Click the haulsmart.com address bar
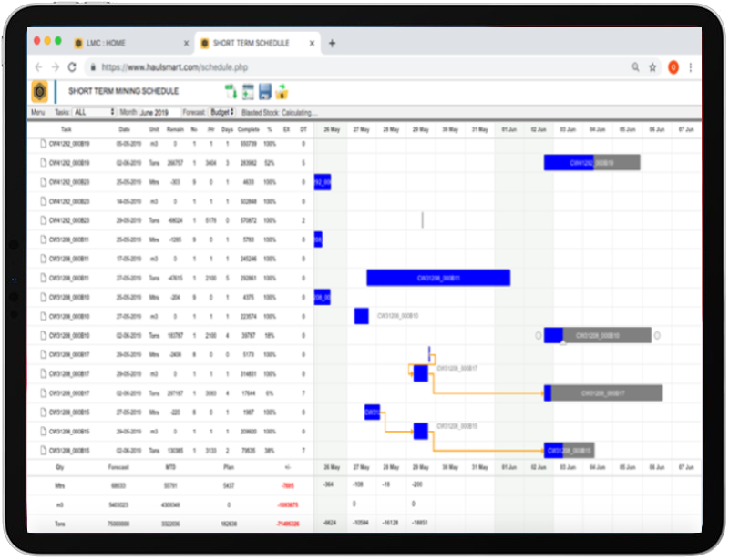Viewport: 729px width, 560px height. 354,67
